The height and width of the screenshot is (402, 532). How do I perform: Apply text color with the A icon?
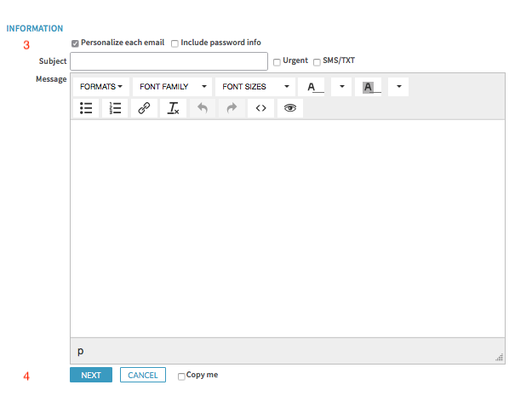tap(312, 87)
